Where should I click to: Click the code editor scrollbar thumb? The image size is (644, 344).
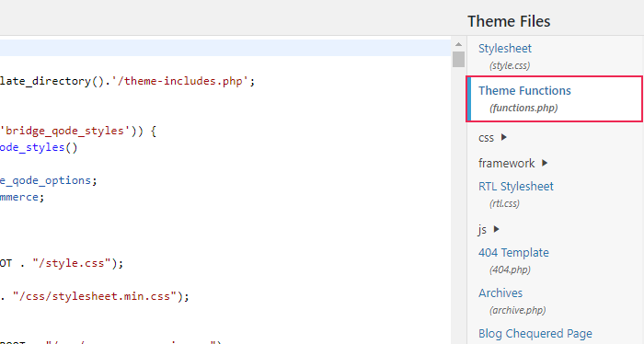click(458, 59)
